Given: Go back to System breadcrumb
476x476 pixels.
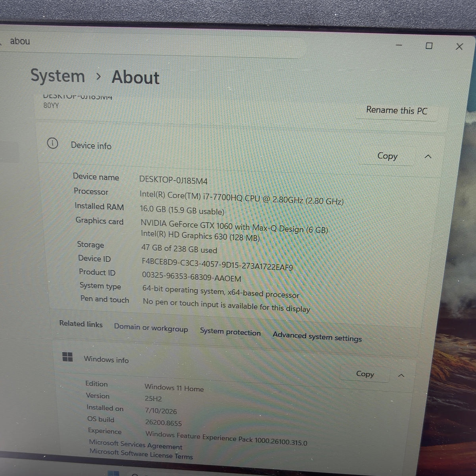Looking at the screenshot, I should [58, 75].
